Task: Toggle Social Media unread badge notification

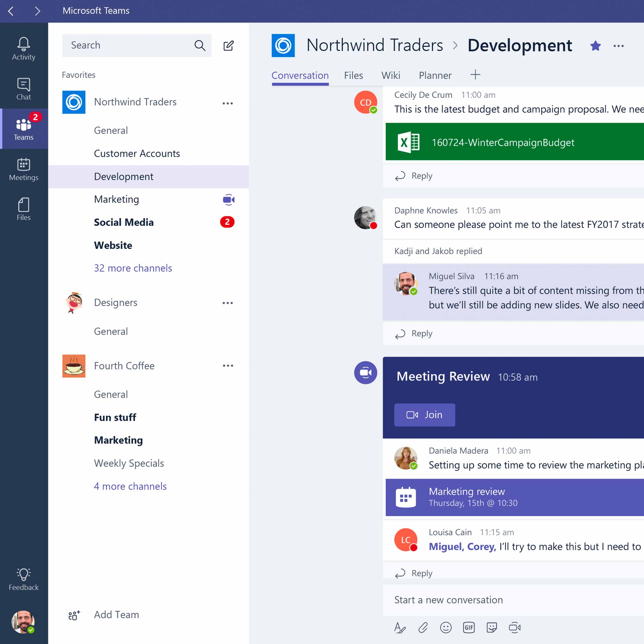Action: 226,222
